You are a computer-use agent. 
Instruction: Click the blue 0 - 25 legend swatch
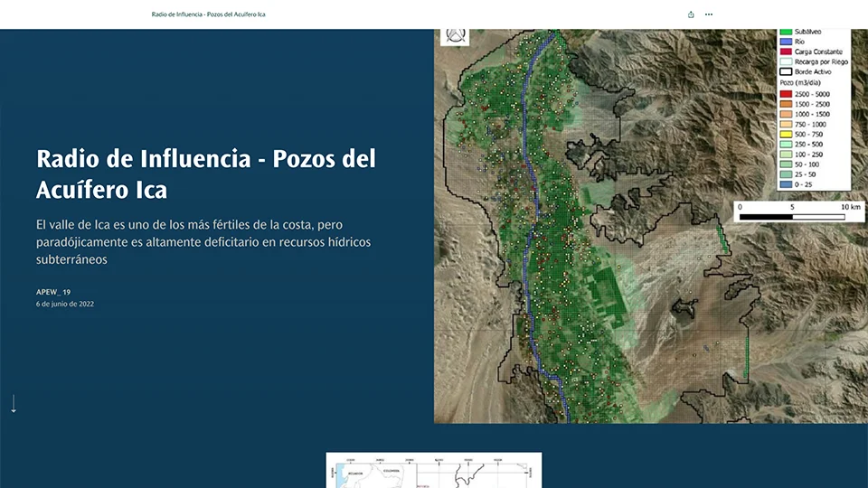pyautogui.click(x=786, y=184)
